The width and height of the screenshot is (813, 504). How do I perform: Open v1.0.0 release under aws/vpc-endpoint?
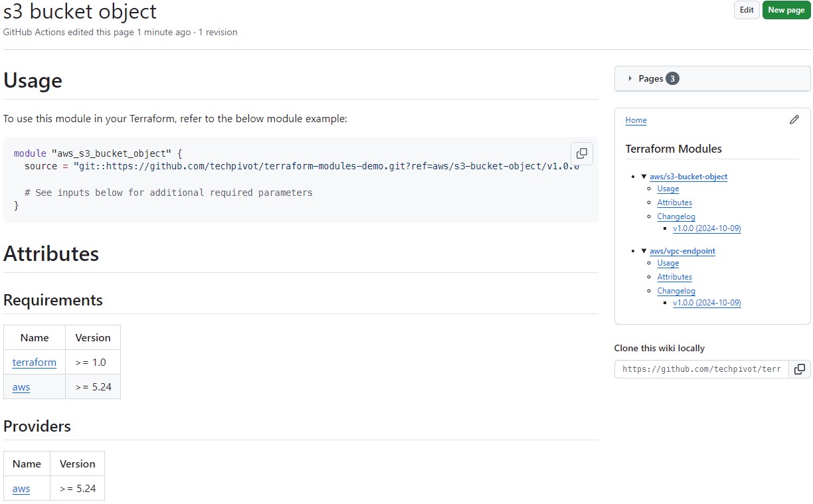tap(707, 303)
